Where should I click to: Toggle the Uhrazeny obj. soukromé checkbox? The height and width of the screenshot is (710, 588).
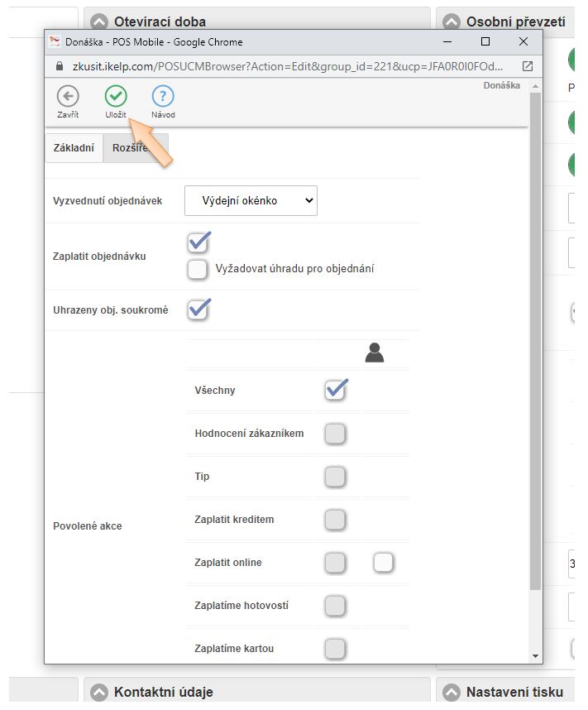click(198, 310)
